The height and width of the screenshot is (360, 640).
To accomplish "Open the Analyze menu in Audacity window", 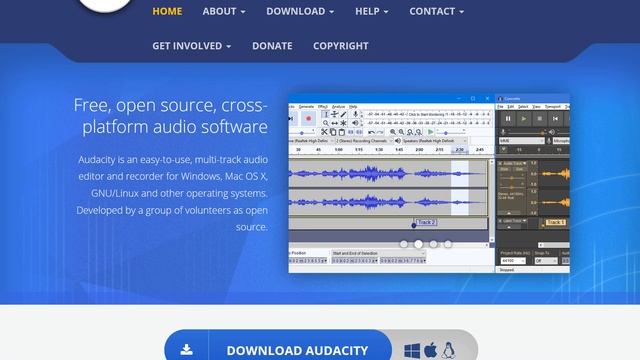I will click(x=338, y=107).
